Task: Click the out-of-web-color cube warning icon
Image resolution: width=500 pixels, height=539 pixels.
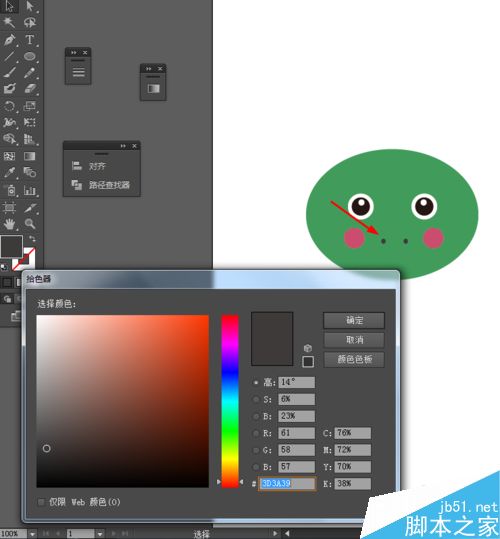Action: pos(308,348)
